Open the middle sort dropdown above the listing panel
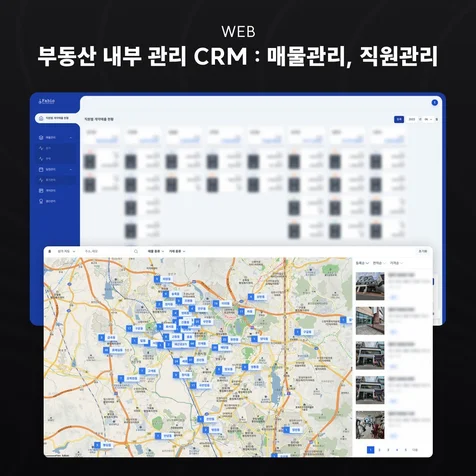This screenshot has height=476, width=476. (379, 263)
